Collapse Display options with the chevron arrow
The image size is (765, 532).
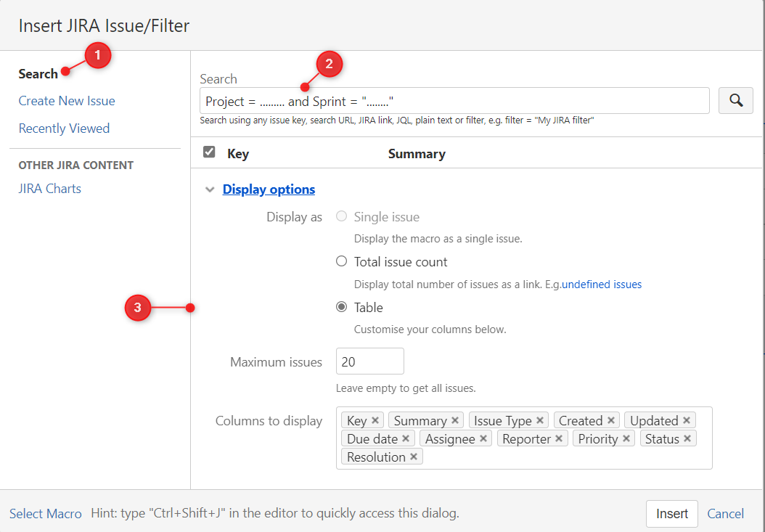[210, 189]
